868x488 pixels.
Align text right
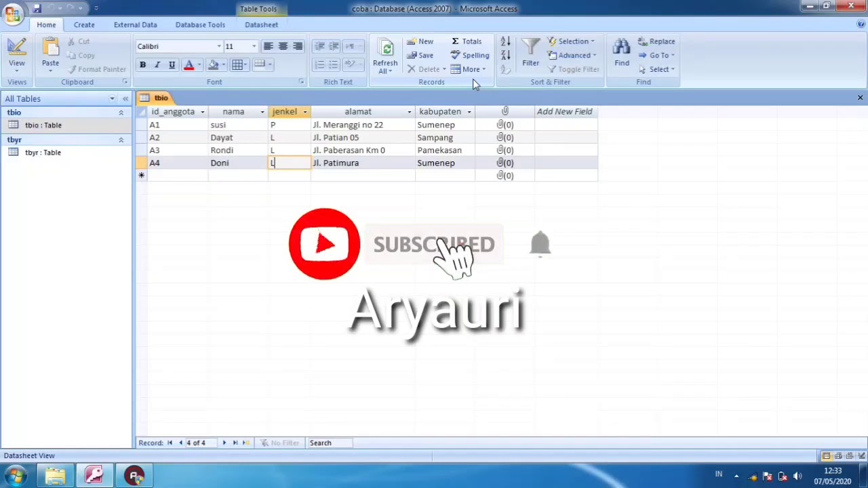pos(298,46)
